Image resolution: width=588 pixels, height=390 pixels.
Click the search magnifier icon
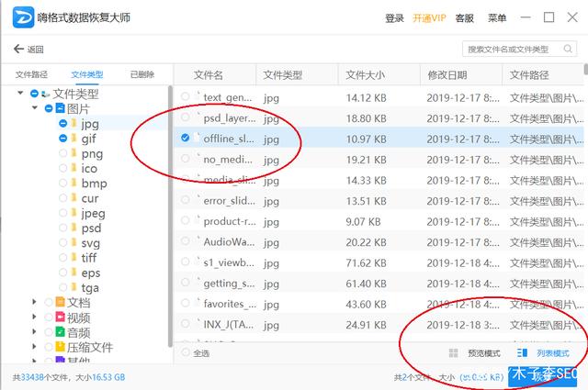pyautogui.click(x=568, y=49)
